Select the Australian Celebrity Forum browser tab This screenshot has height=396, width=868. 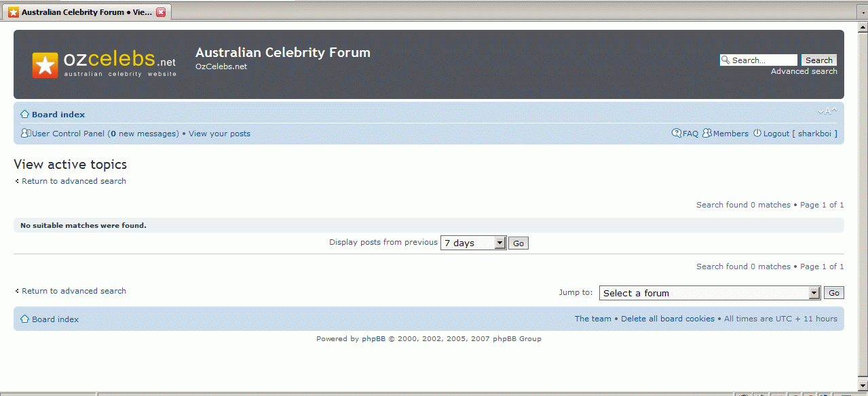pyautogui.click(x=81, y=12)
